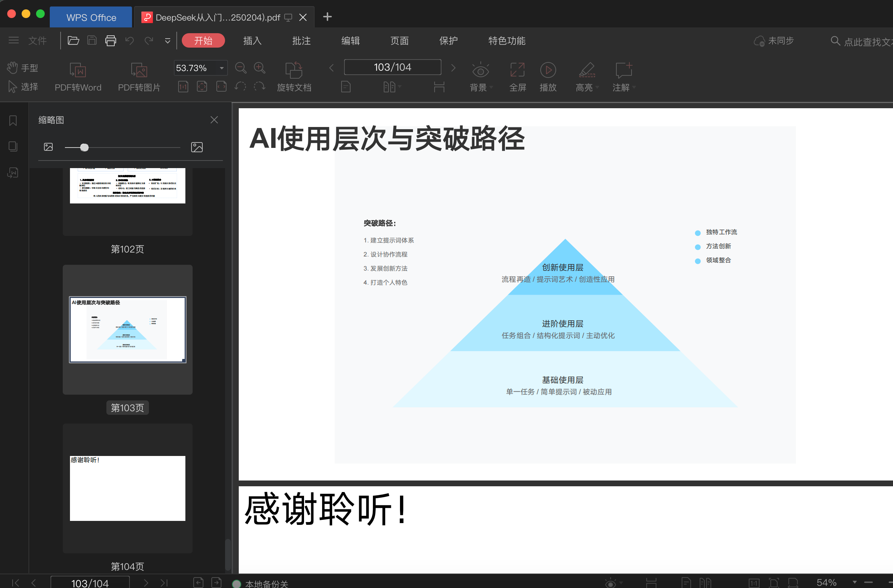Image resolution: width=893 pixels, height=588 pixels.
Task: Open the 批注 ribbon tab
Action: coord(301,40)
